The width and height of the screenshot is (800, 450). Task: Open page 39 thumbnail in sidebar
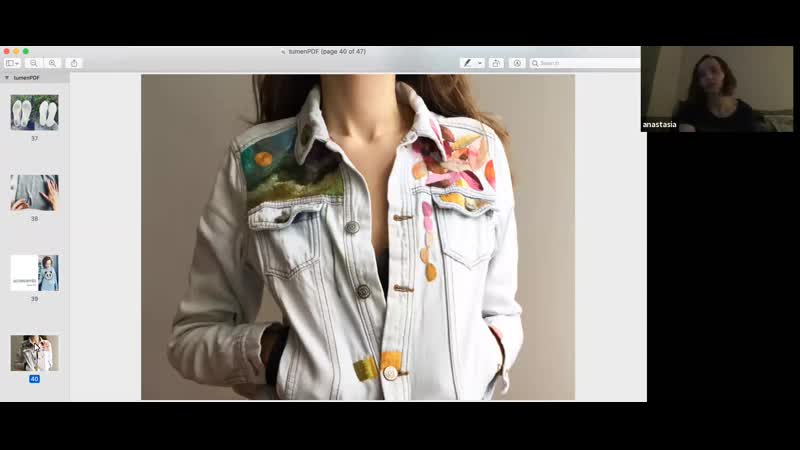coord(34,272)
